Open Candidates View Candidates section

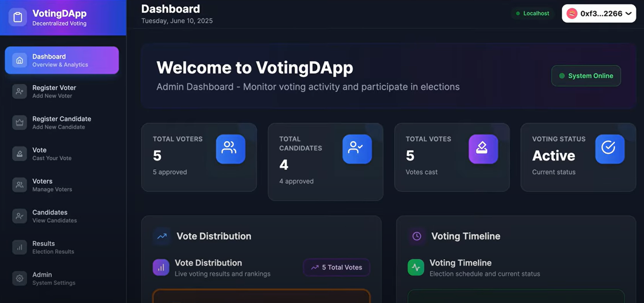62,216
